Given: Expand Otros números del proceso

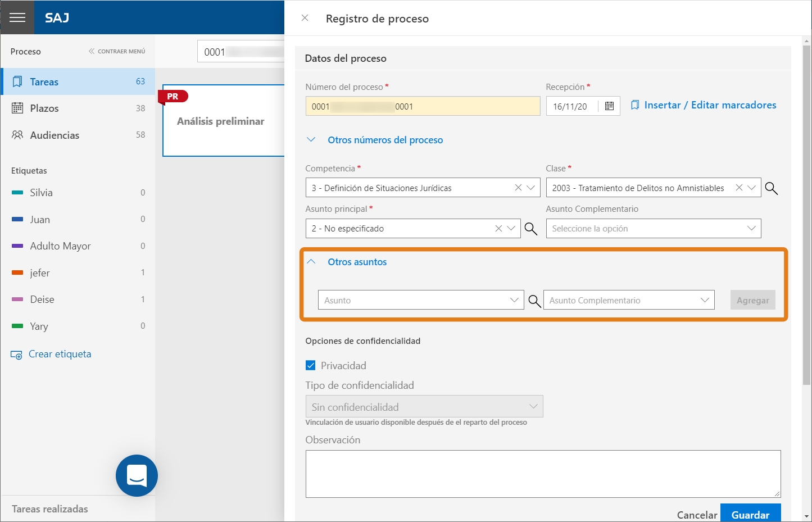Looking at the screenshot, I should click(385, 140).
